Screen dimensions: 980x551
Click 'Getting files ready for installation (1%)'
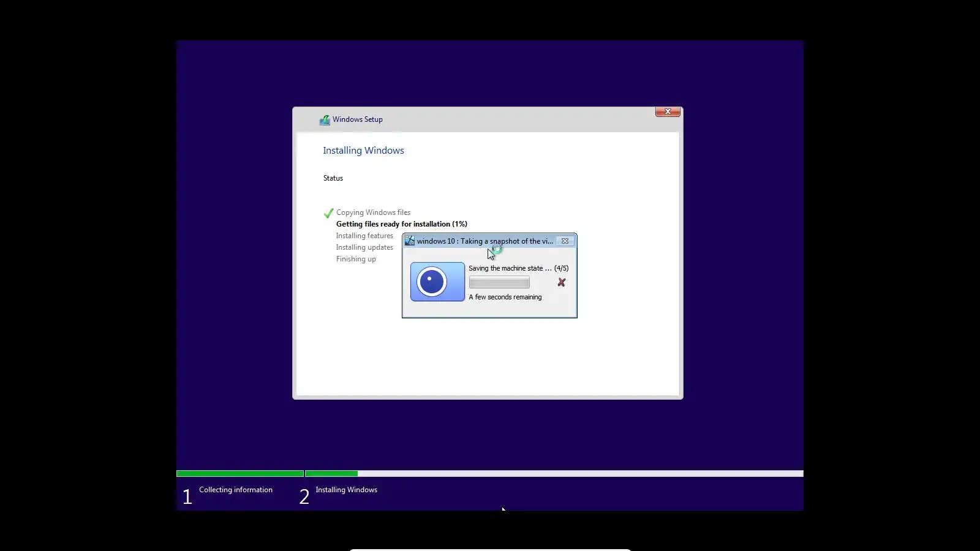tap(402, 224)
